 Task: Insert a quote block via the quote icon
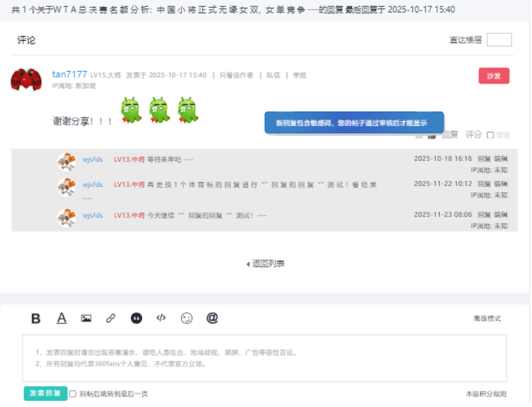(x=137, y=318)
